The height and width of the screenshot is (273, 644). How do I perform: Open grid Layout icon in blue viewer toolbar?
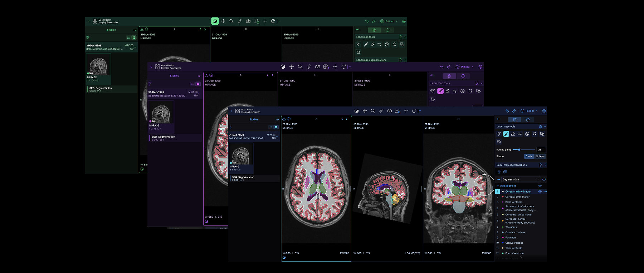tap(397, 111)
